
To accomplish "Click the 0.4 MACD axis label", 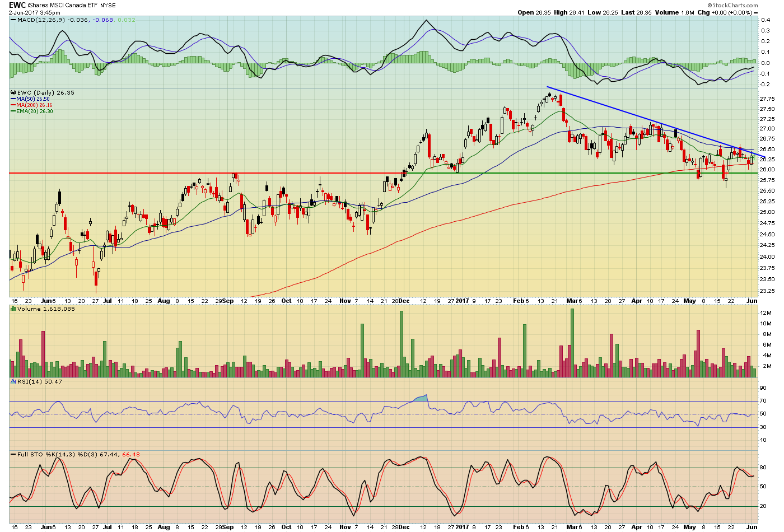I will [x=765, y=20].
